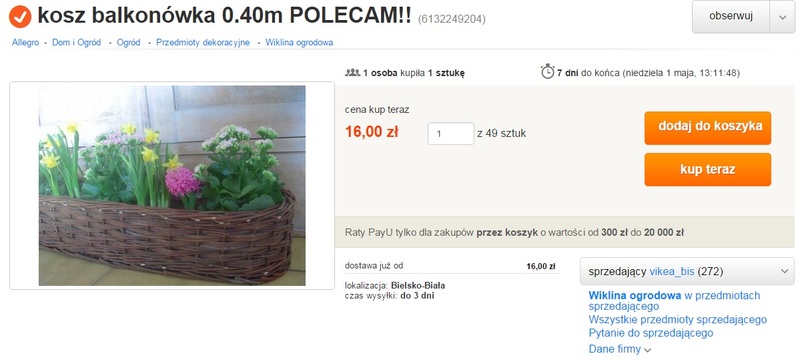Screen dimensions: 800x360
Task: Click the stopwatch timer icon
Action: [x=547, y=71]
